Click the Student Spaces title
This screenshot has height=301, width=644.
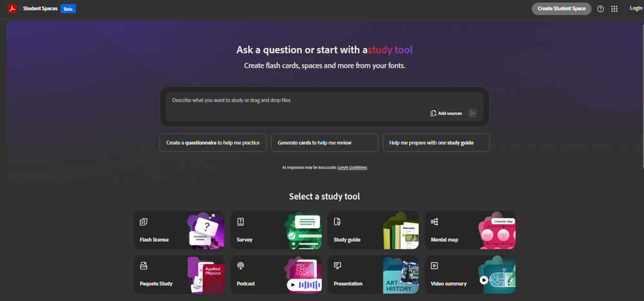click(40, 8)
